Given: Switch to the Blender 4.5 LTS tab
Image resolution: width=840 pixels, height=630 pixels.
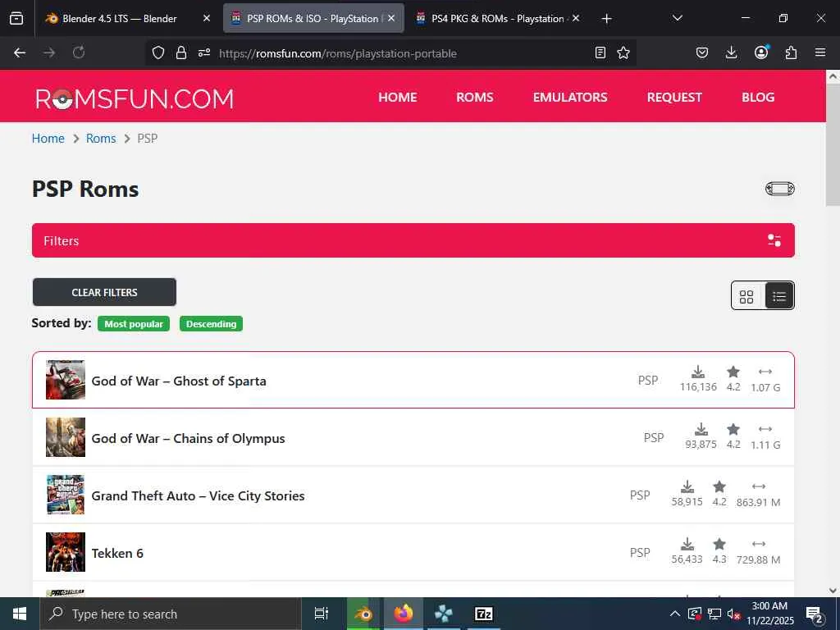Looking at the screenshot, I should pyautogui.click(x=127, y=18).
